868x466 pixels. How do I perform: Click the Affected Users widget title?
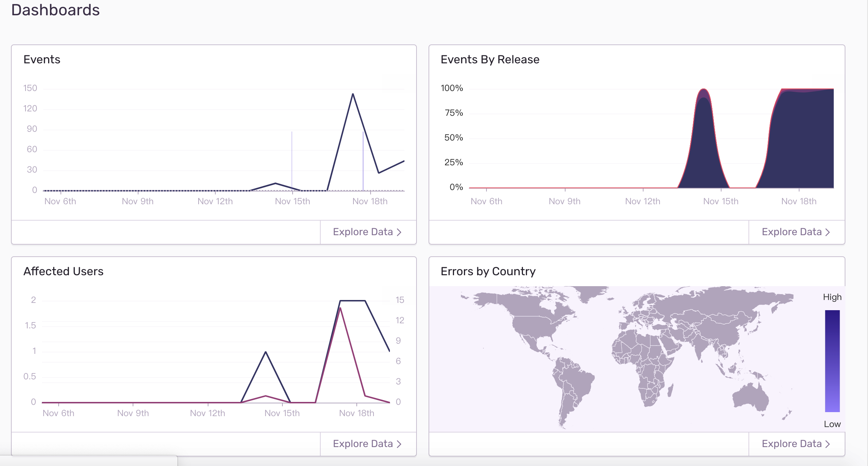pos(63,271)
